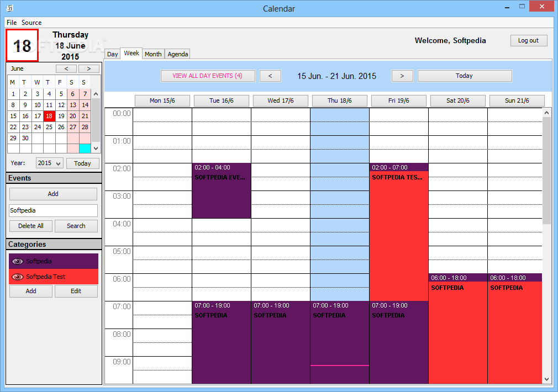Viewport: 558px width, 392px height.
Task: Click the large 18 date box
Action: (22, 45)
